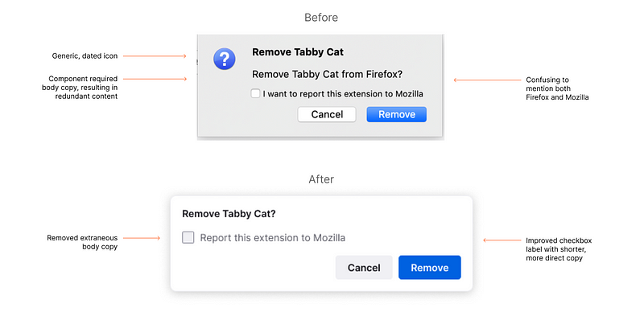644x316 pixels.
Task: Select the "Before" heading text
Action: 321,18
